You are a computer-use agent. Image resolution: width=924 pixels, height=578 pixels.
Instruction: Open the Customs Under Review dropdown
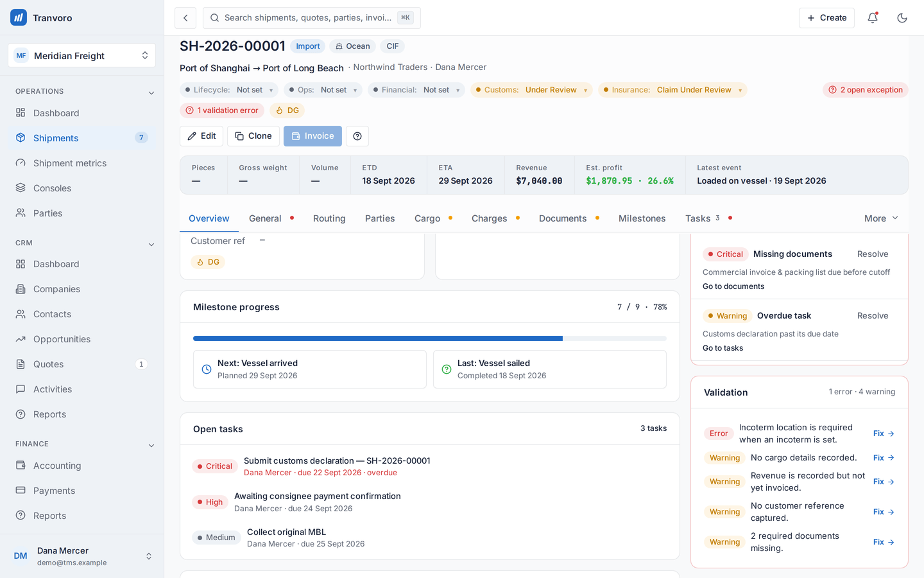pos(531,90)
